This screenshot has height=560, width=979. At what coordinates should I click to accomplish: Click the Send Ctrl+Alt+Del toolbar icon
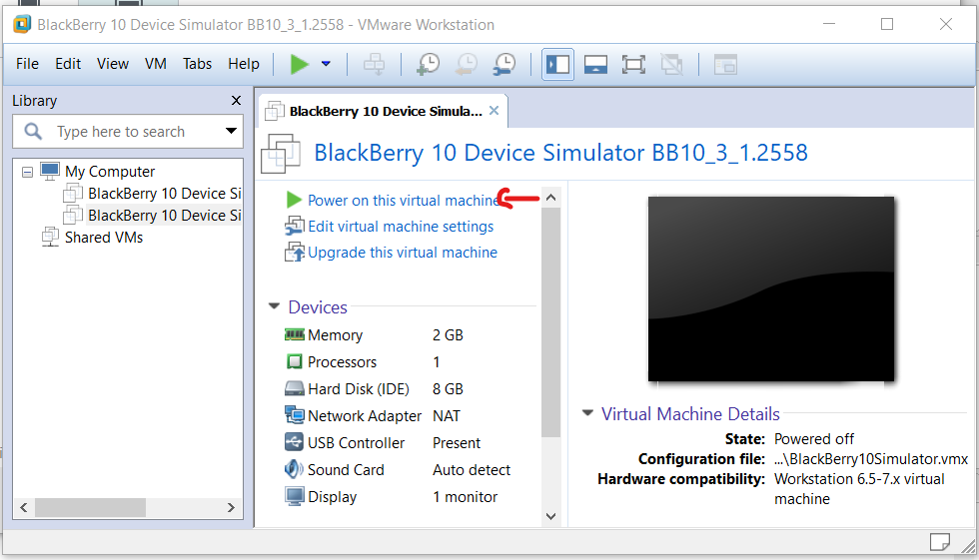tap(374, 64)
